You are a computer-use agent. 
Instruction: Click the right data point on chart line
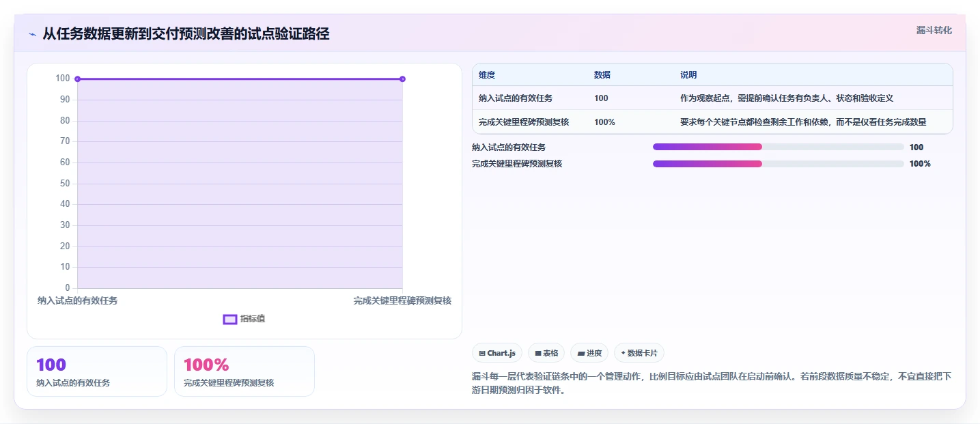(x=402, y=79)
